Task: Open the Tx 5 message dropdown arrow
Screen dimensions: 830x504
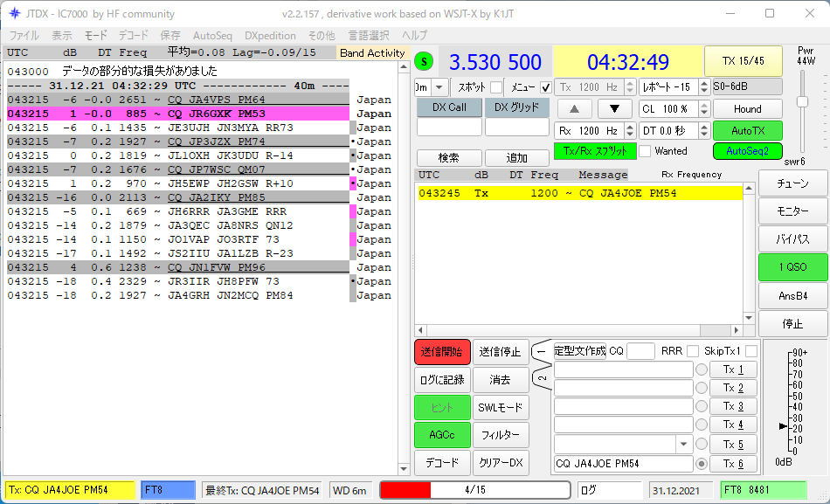Action: (x=684, y=445)
